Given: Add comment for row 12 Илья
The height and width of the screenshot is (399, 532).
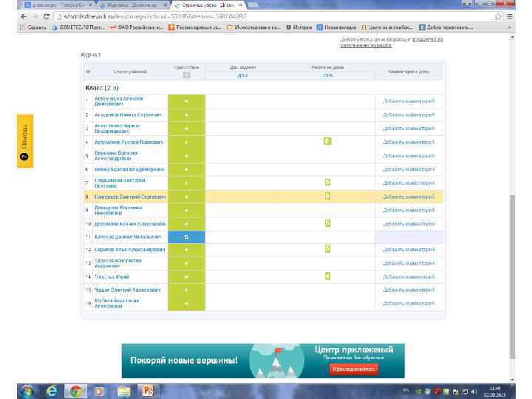Looking at the screenshot, I should [x=409, y=250].
